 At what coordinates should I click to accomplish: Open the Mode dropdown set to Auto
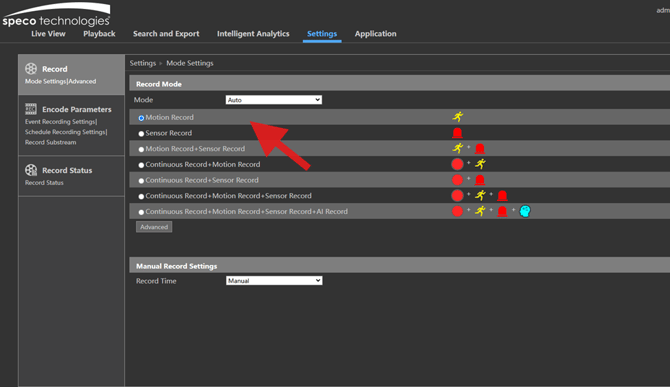click(273, 100)
